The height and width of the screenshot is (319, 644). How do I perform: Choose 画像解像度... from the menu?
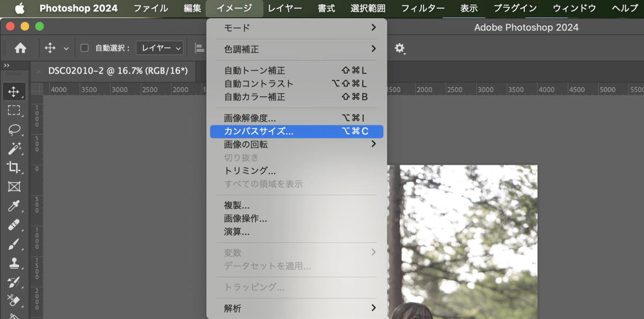click(x=296, y=118)
